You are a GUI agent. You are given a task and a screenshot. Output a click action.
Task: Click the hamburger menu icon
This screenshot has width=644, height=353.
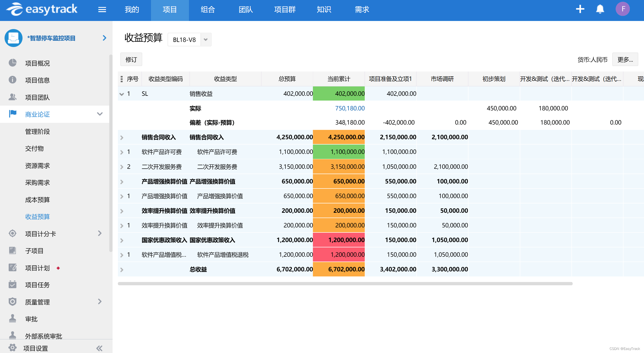[x=102, y=10]
